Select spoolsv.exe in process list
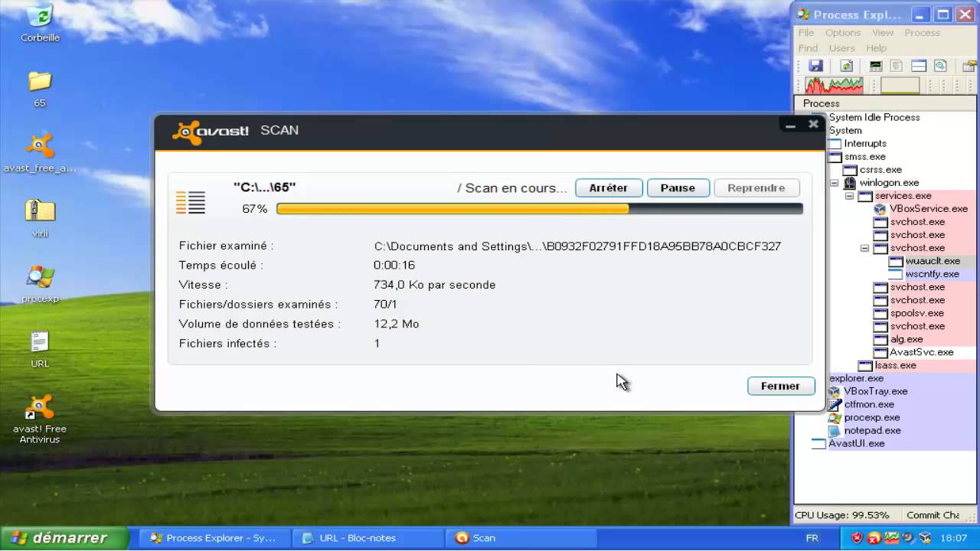The width and height of the screenshot is (980, 551). click(917, 314)
